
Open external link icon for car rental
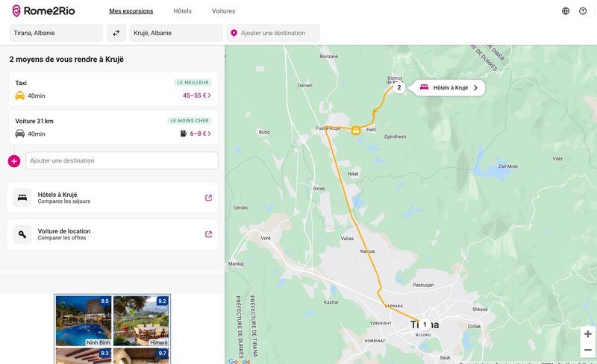(x=209, y=234)
